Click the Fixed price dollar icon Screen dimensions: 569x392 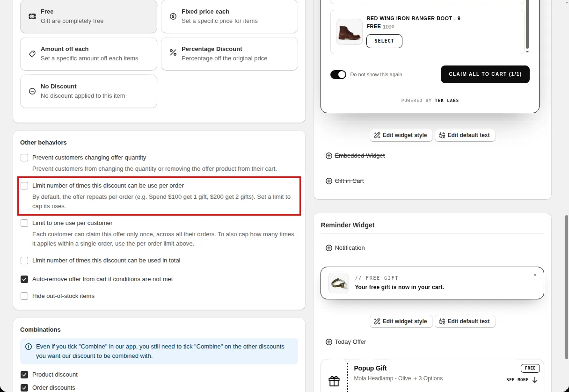pos(173,16)
